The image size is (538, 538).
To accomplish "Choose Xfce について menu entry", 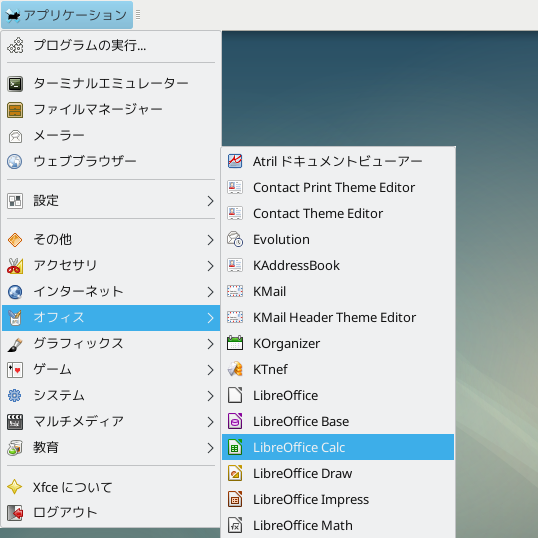I will pos(111,487).
